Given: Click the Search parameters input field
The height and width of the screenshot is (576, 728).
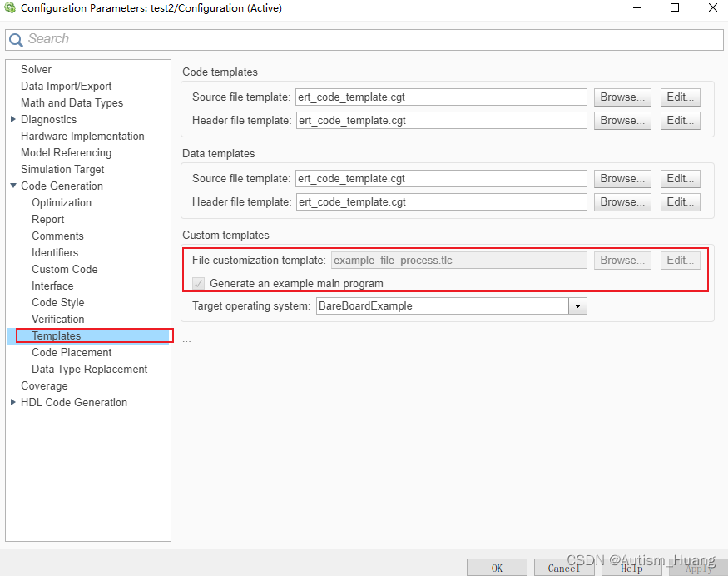Looking at the screenshot, I should coord(364,39).
